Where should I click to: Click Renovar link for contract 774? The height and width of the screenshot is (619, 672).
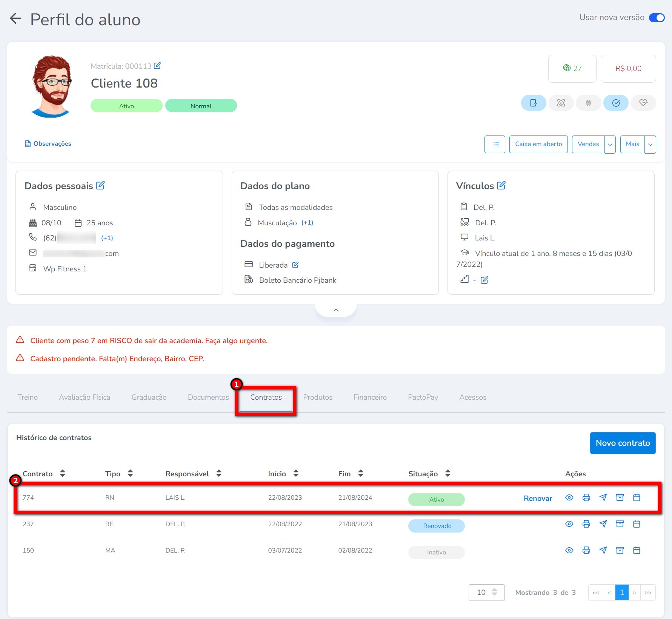coord(538,498)
